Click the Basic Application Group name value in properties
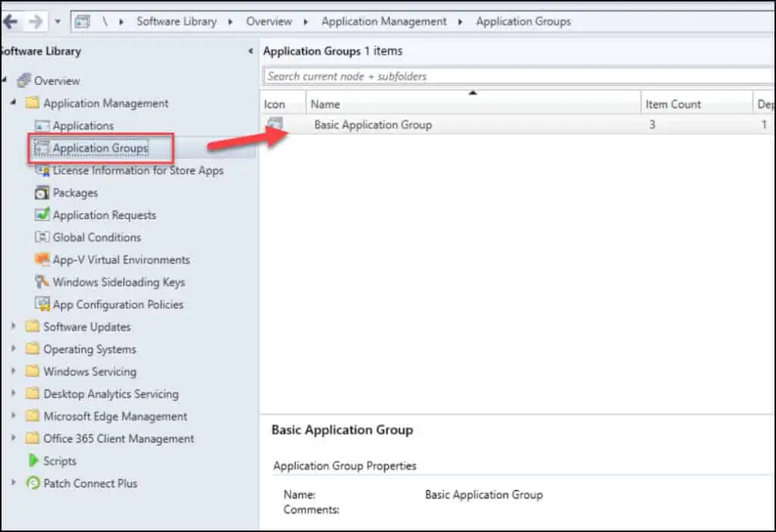 tap(484, 494)
